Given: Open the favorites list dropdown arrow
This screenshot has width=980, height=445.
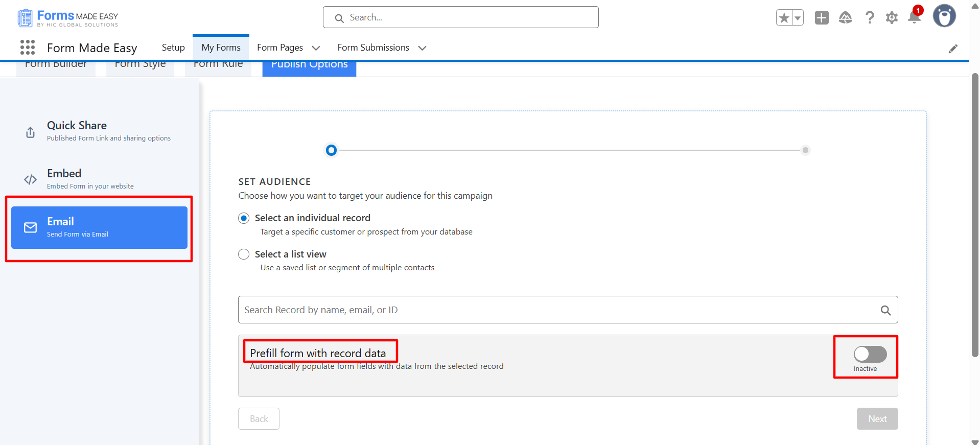Looking at the screenshot, I should (798, 18).
